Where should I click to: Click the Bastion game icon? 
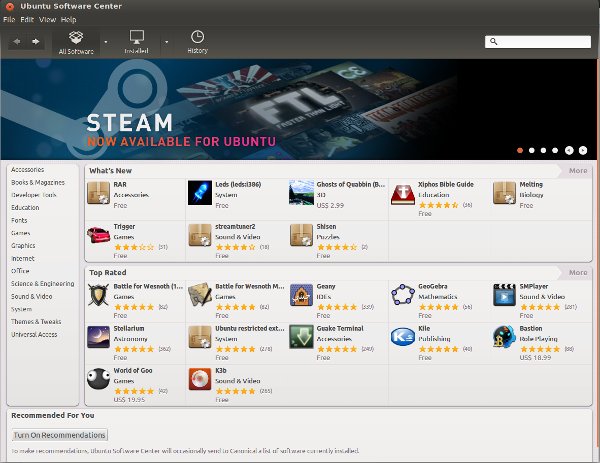[x=504, y=337]
